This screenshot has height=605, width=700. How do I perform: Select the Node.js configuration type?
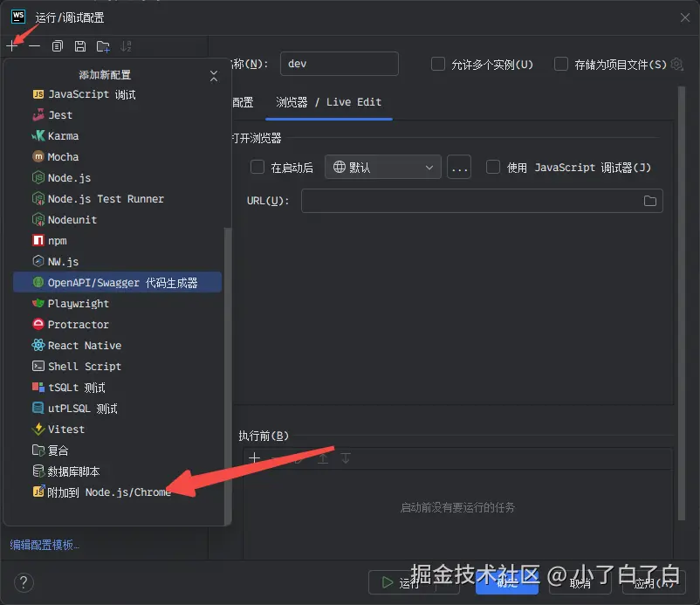(x=118, y=178)
